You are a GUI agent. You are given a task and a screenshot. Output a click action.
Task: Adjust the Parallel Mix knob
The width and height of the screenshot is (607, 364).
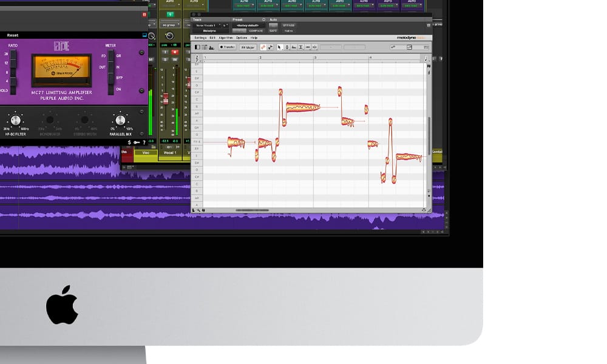(120, 120)
